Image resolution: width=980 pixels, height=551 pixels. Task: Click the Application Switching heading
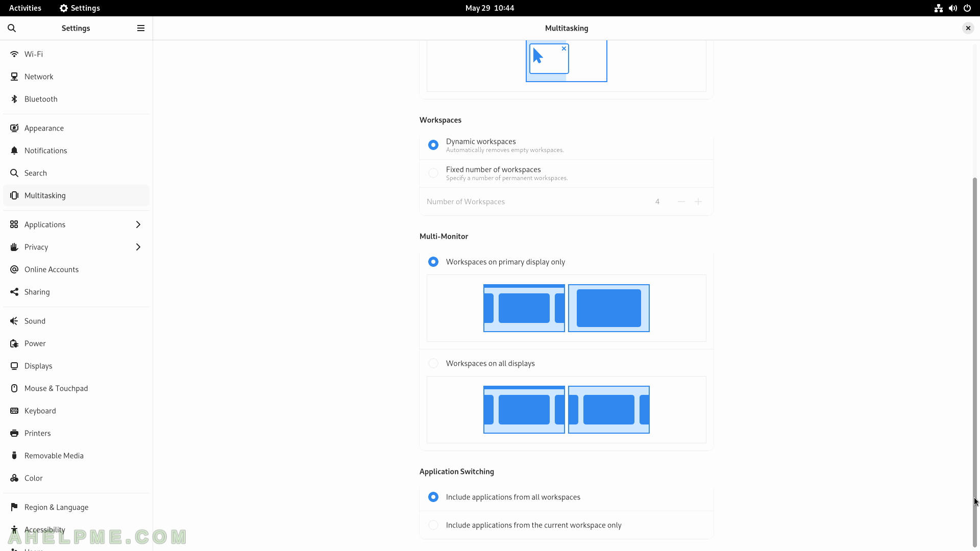click(457, 471)
